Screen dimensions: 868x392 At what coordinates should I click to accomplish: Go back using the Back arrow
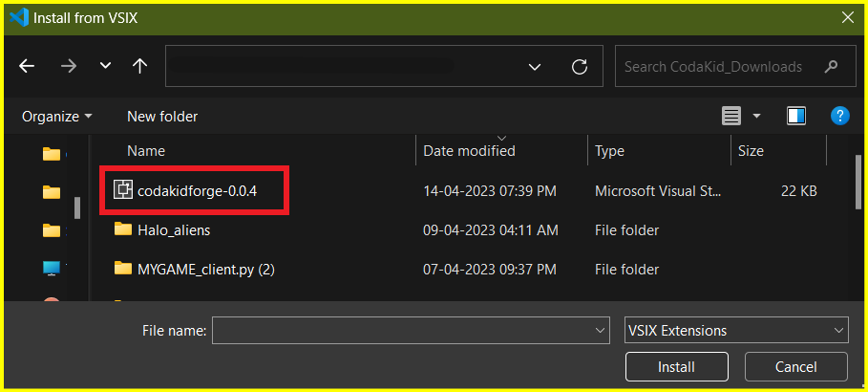tap(27, 67)
